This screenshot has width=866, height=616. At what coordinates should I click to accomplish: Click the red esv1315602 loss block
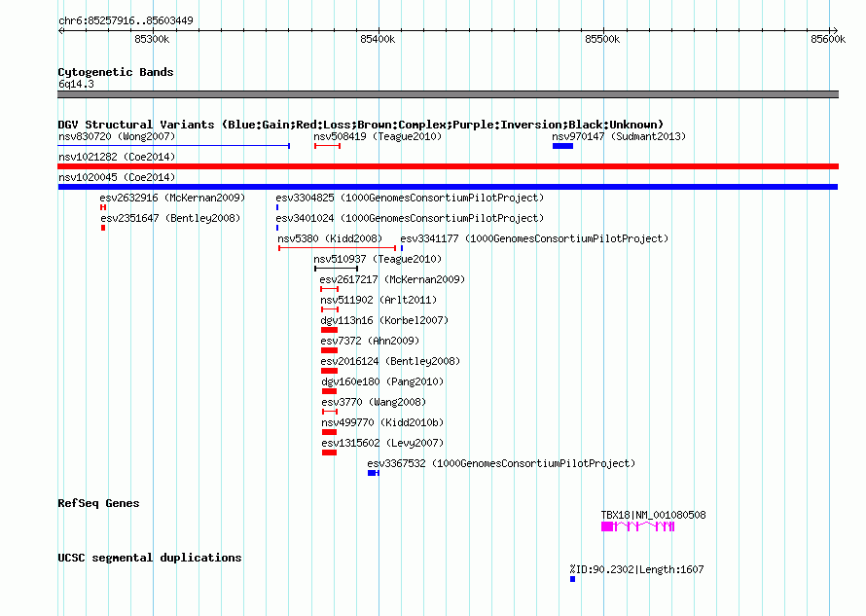[x=329, y=453]
